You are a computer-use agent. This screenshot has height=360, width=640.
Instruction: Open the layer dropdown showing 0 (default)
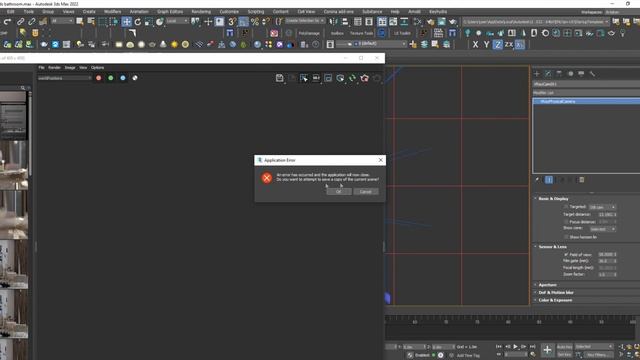[x=372, y=44]
